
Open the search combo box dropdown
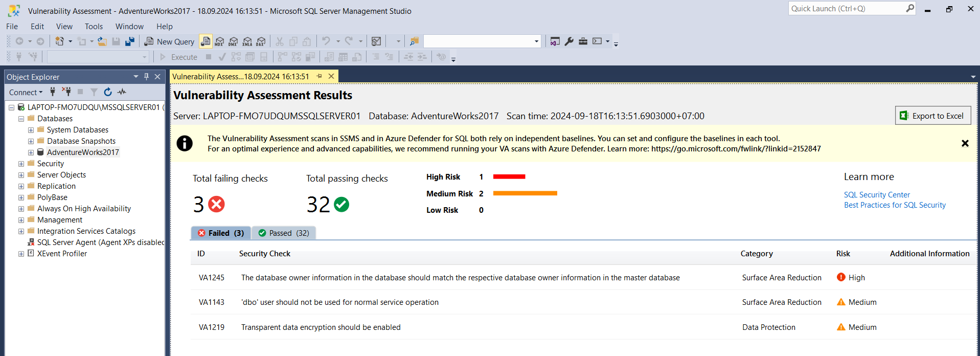coord(536,41)
